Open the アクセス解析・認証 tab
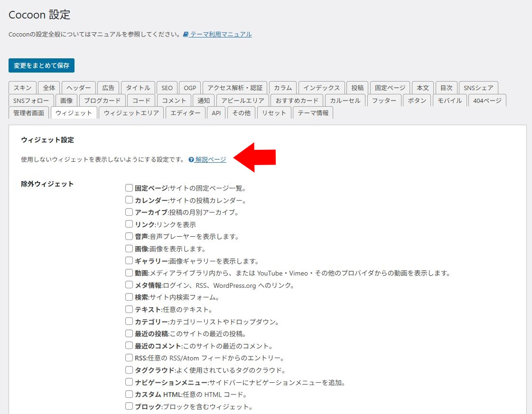 click(235, 88)
